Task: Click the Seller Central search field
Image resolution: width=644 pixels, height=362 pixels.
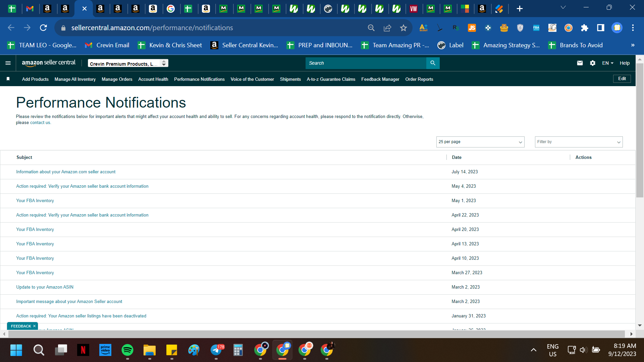Action: coord(366,63)
